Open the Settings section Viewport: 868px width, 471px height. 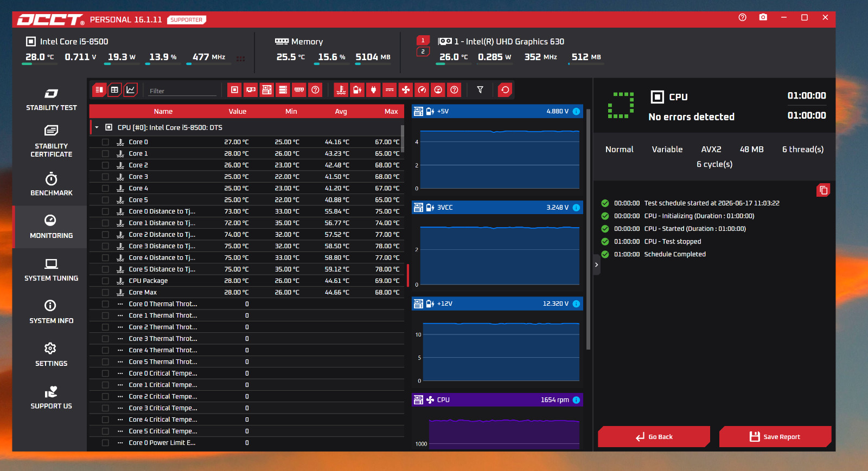51,355
